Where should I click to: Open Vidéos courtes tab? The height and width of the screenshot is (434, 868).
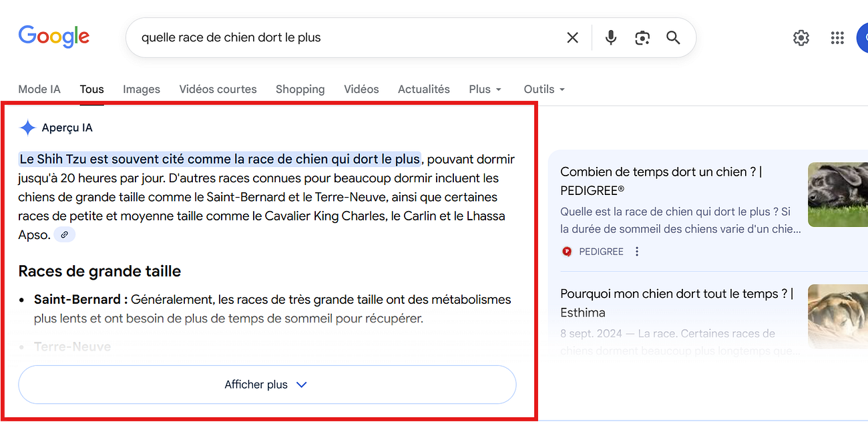(x=218, y=89)
